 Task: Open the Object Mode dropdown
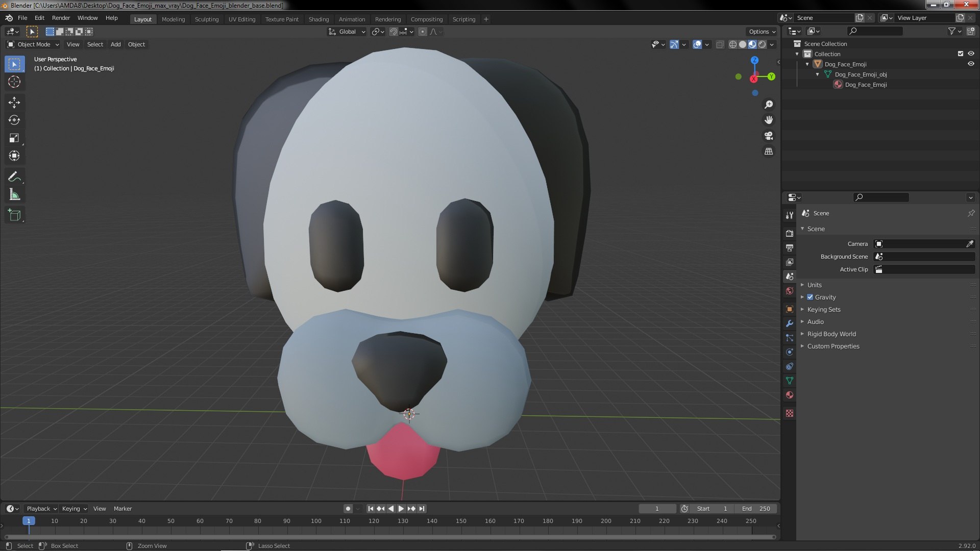33,44
